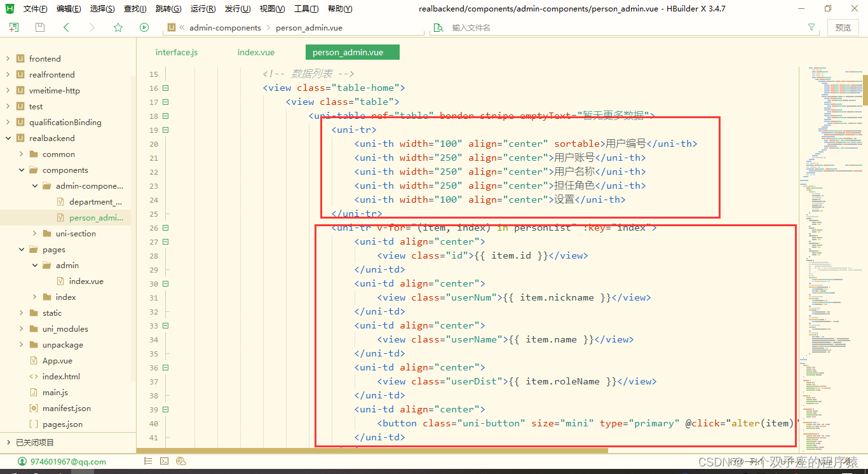Switch to the index.vue tab
Image resolution: width=868 pixels, height=474 pixels.
coord(256,52)
